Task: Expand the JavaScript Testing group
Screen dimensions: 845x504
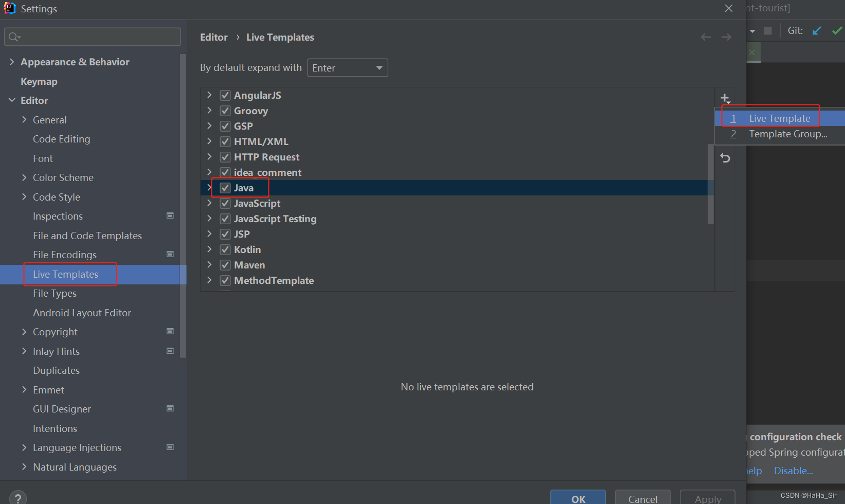Action: (209, 218)
